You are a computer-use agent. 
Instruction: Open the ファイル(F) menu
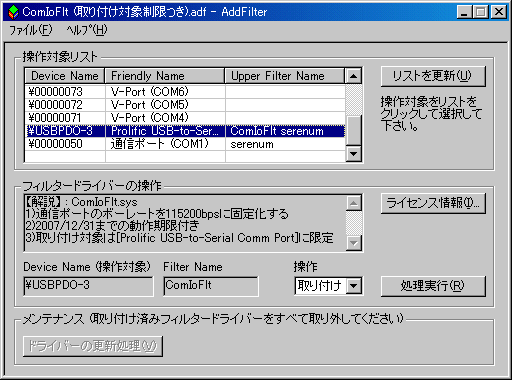click(30, 30)
